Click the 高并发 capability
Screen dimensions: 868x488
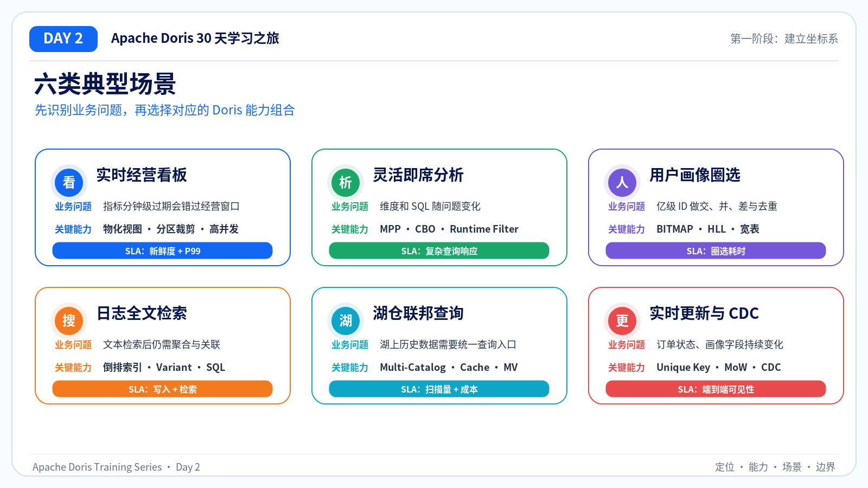pyautogui.click(x=224, y=229)
